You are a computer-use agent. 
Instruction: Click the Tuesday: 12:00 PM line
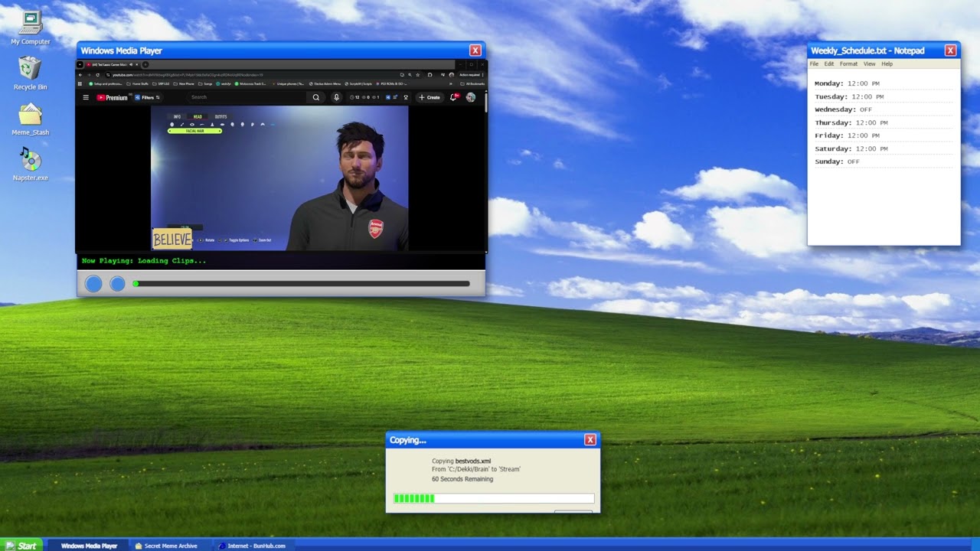(x=849, y=96)
